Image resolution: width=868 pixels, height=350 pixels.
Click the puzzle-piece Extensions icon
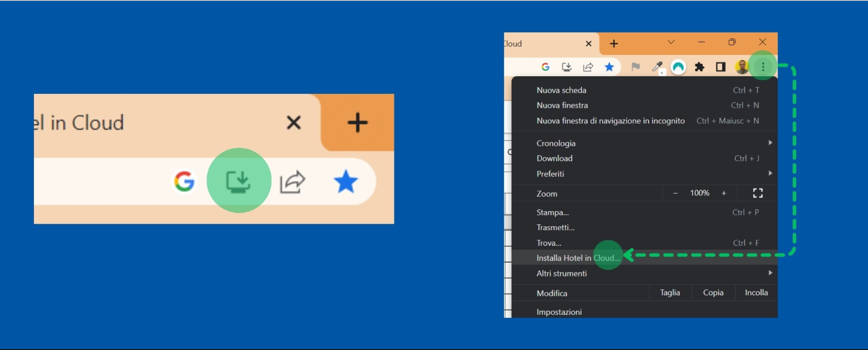point(699,67)
